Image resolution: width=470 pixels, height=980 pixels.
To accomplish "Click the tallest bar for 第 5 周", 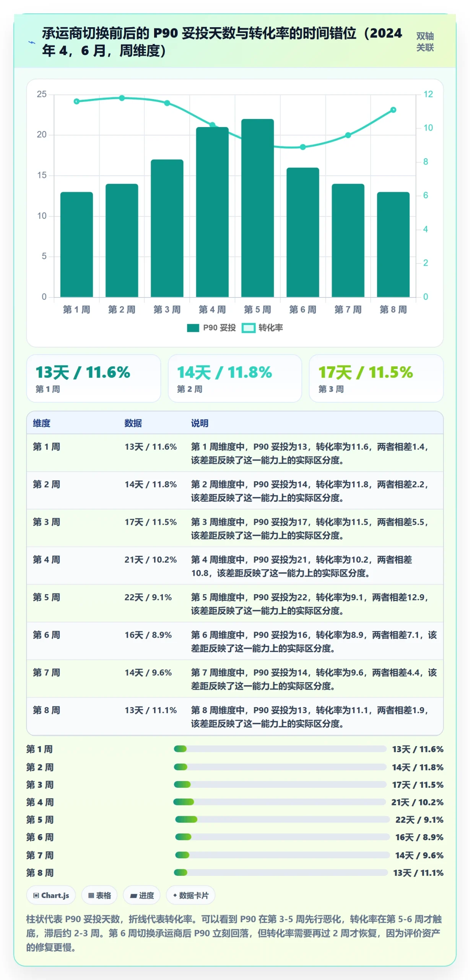I will pos(257,208).
